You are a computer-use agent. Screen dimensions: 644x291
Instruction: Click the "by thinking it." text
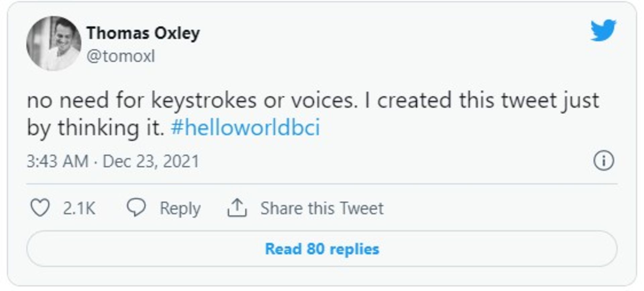pos(96,128)
